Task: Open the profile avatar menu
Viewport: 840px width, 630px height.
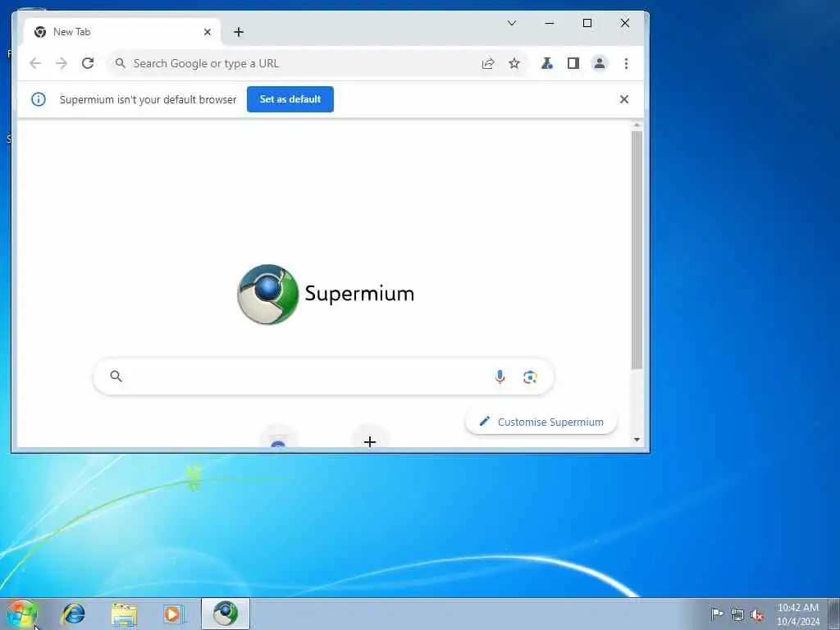Action: point(600,63)
